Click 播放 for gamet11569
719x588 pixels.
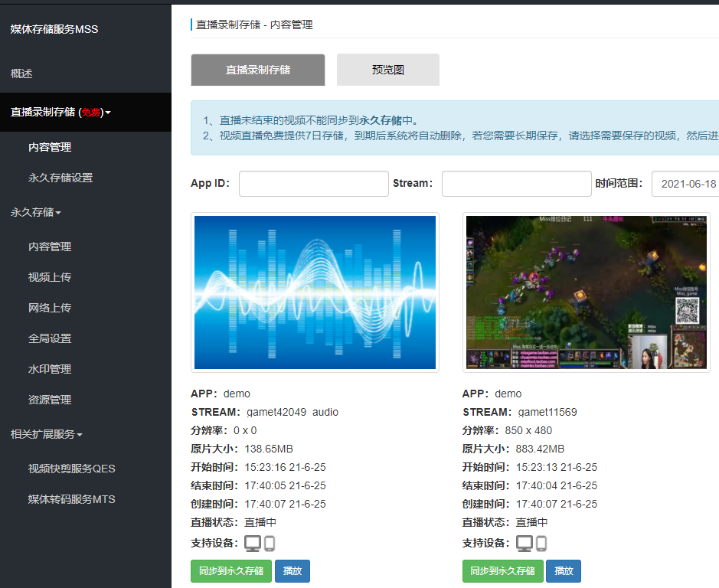pos(564,571)
